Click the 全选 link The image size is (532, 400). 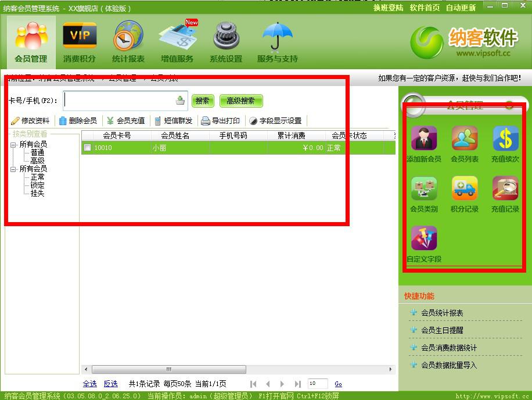click(89, 384)
